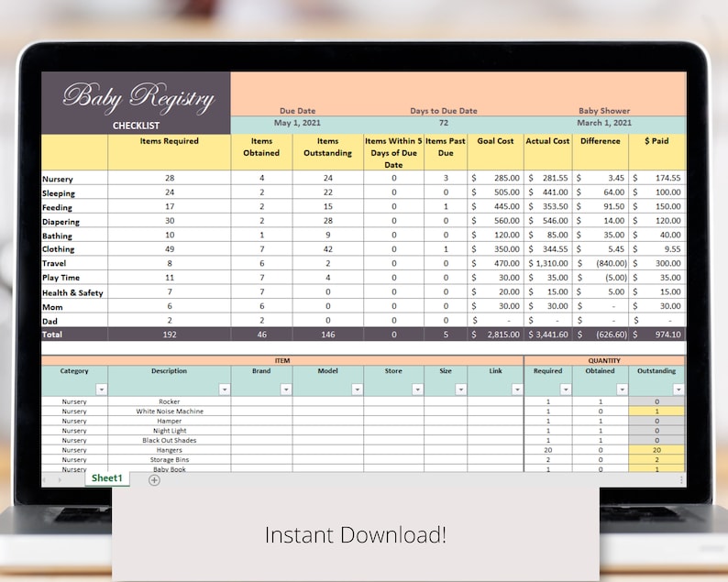Click the Sleeping row label
Screen dimensions: 728x582
[x=59, y=193]
